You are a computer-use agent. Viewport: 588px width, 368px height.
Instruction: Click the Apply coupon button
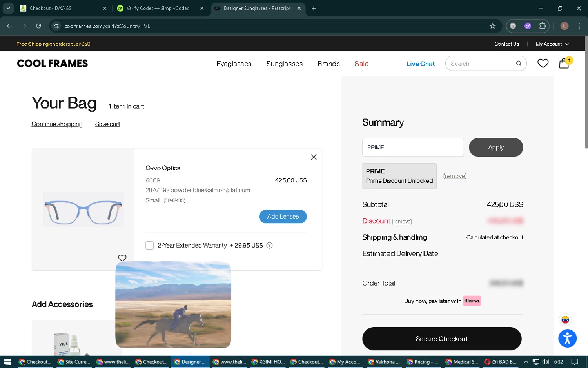[496, 148]
